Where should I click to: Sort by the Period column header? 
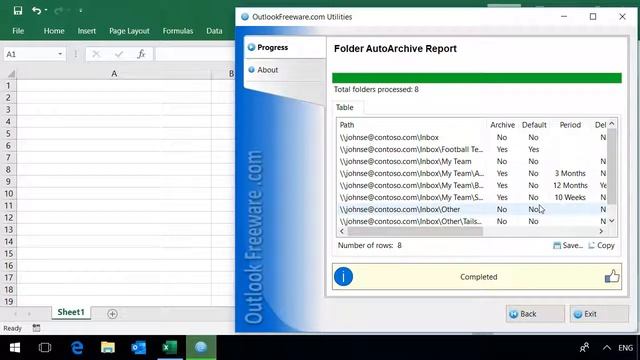pos(570,125)
